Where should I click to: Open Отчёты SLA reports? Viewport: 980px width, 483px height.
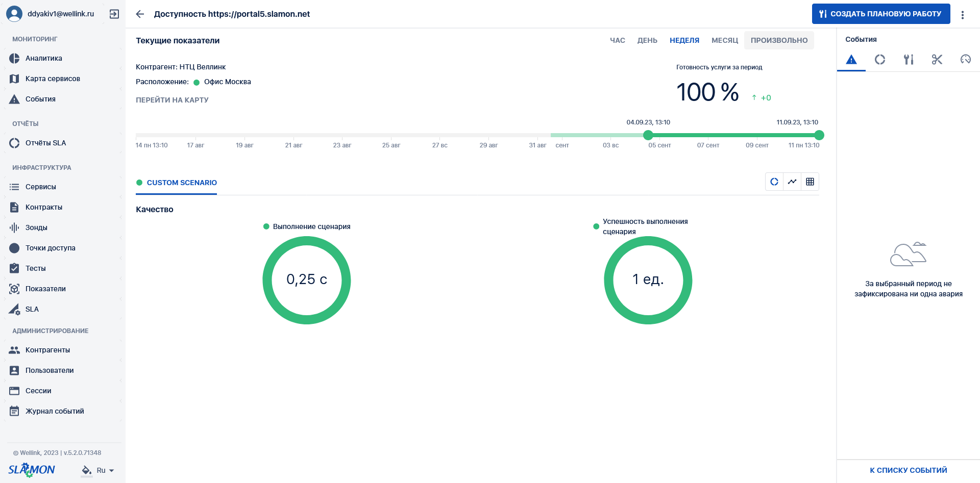63,143
